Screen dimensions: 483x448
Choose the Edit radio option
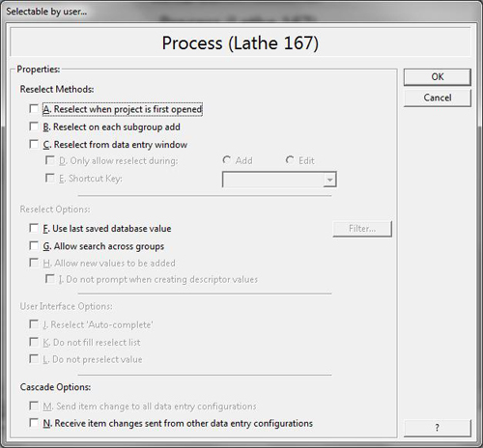[x=290, y=159]
